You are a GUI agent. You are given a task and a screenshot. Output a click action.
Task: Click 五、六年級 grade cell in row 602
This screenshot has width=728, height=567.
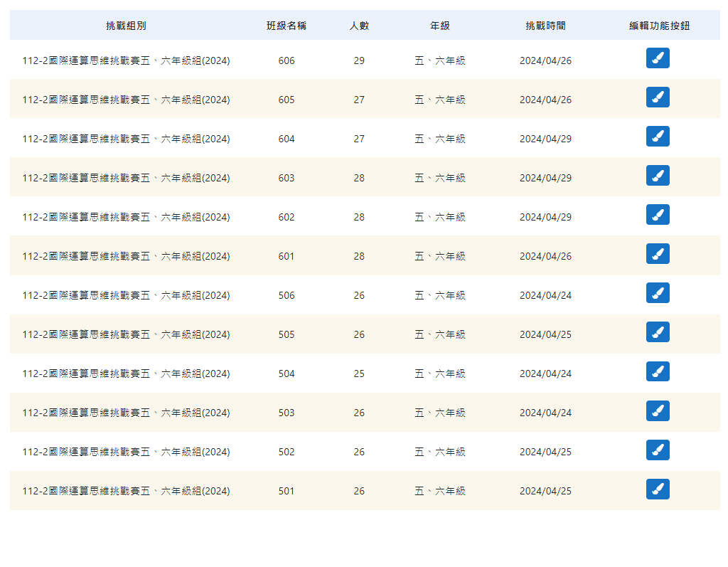pyautogui.click(x=439, y=217)
